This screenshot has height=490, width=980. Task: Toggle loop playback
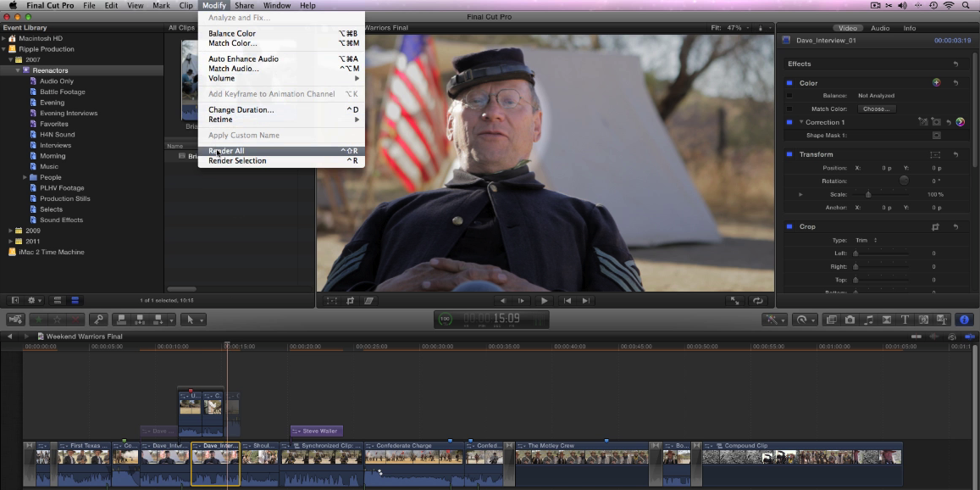coord(757,301)
